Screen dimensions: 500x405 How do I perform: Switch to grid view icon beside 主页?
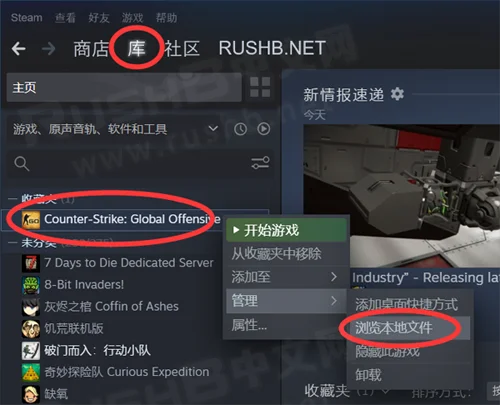[260, 87]
